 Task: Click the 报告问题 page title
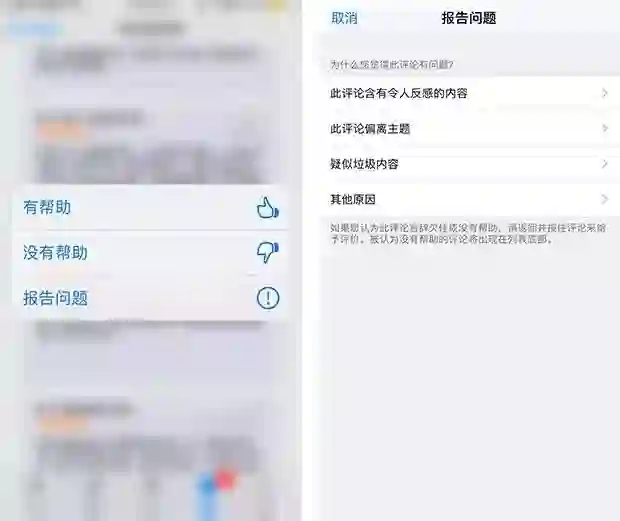(x=469, y=18)
